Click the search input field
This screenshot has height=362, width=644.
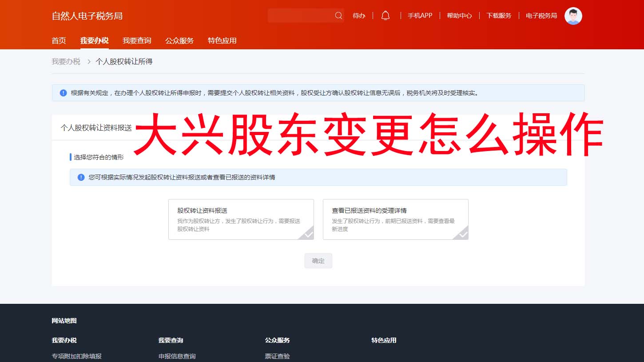(x=302, y=15)
